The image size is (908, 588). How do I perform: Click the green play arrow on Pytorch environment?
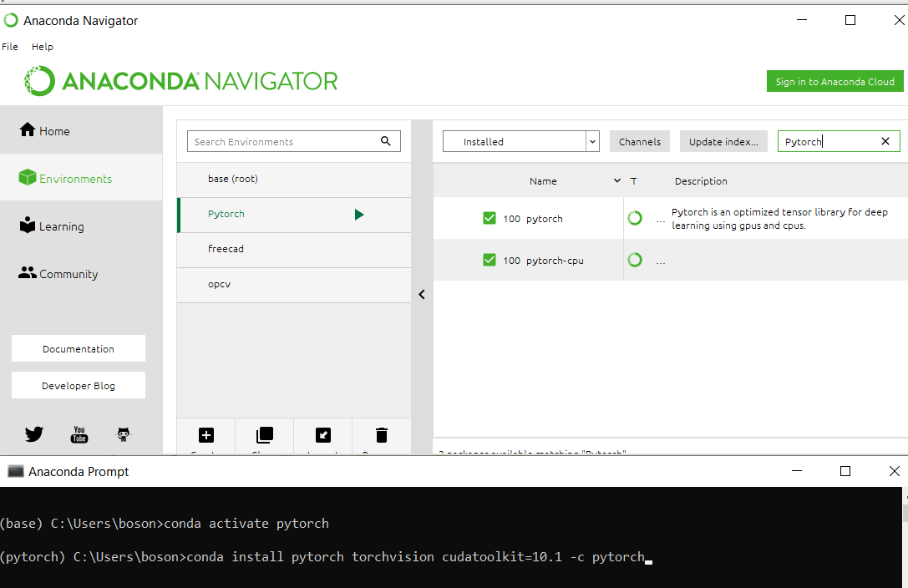click(x=359, y=215)
